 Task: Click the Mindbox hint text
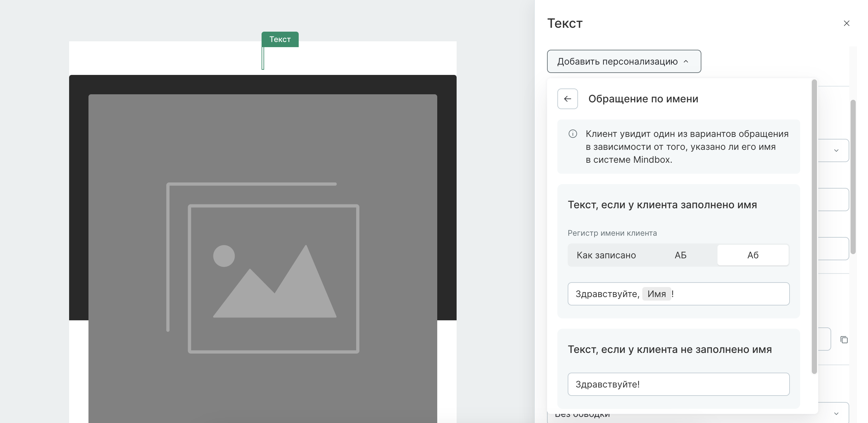click(x=687, y=147)
